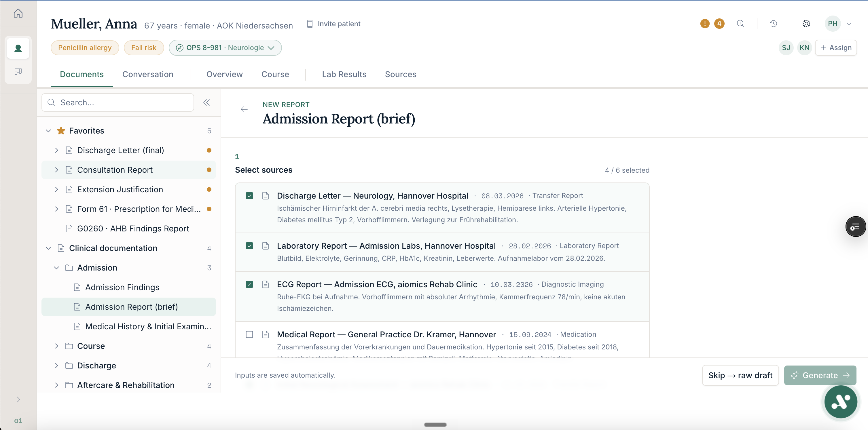The width and height of the screenshot is (868, 430).
Task: Expand the Course folder
Action: pyautogui.click(x=56, y=346)
